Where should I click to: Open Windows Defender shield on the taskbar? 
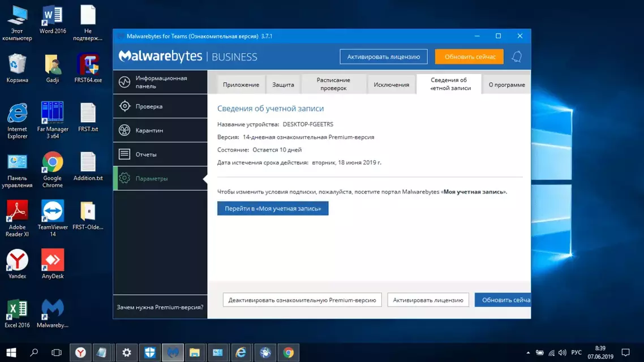pos(149,352)
